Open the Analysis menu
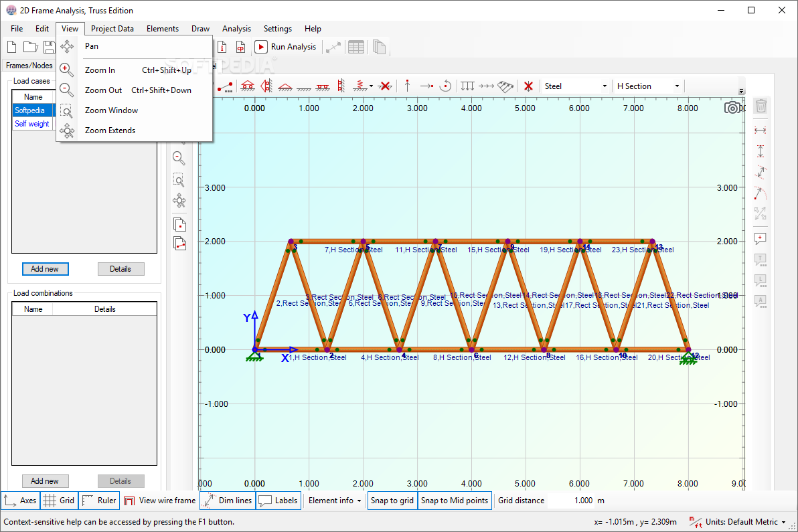 pyautogui.click(x=236, y=29)
